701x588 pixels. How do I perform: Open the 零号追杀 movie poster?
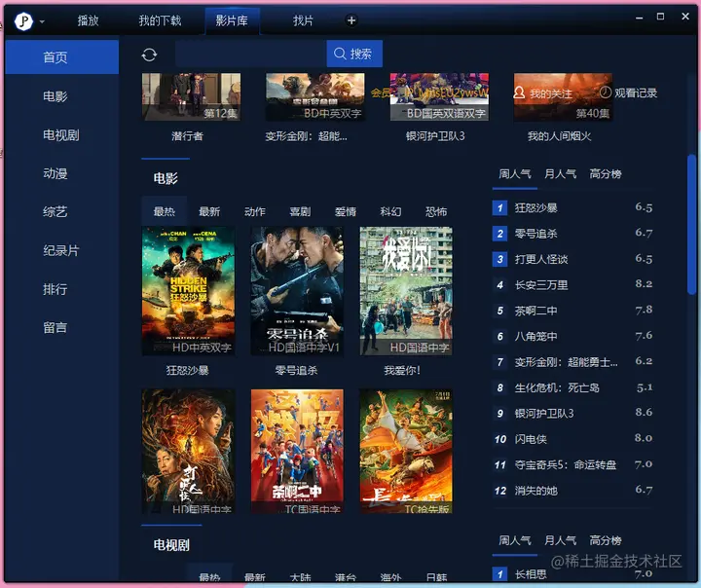click(297, 291)
